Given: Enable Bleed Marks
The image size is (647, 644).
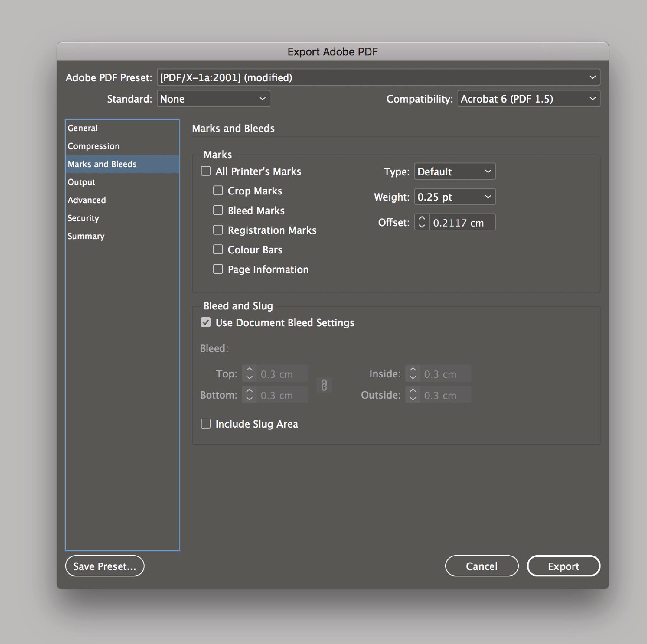Looking at the screenshot, I should click(x=218, y=210).
